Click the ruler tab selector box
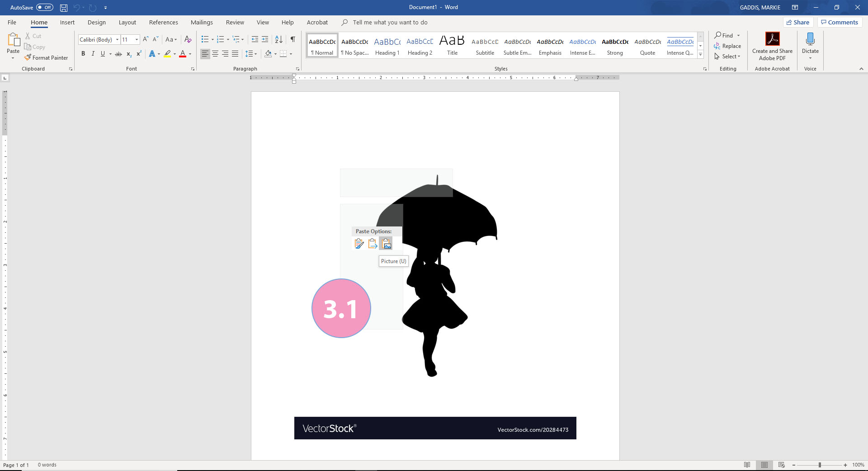This screenshot has width=868, height=471. [5, 78]
